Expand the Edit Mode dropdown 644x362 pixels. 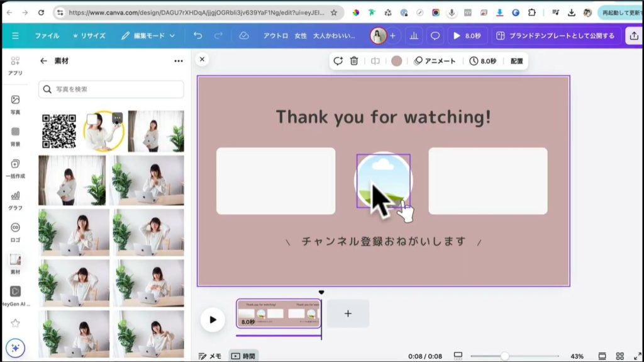point(148,36)
